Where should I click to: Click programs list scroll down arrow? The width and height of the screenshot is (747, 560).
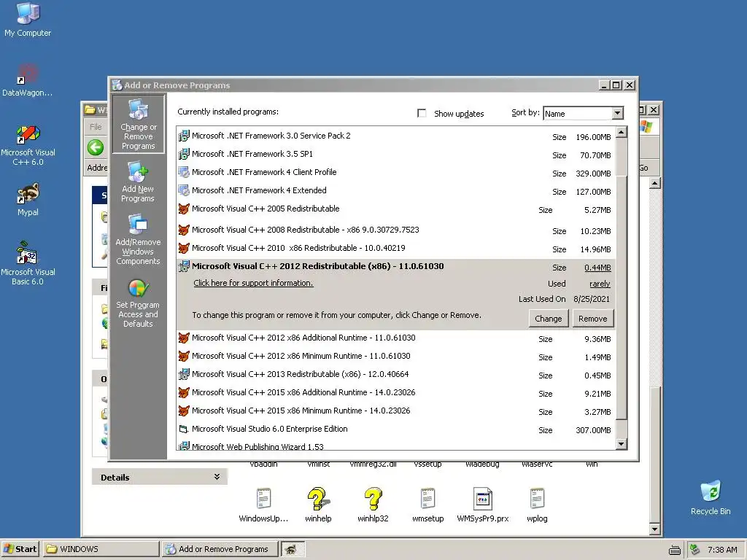click(622, 444)
